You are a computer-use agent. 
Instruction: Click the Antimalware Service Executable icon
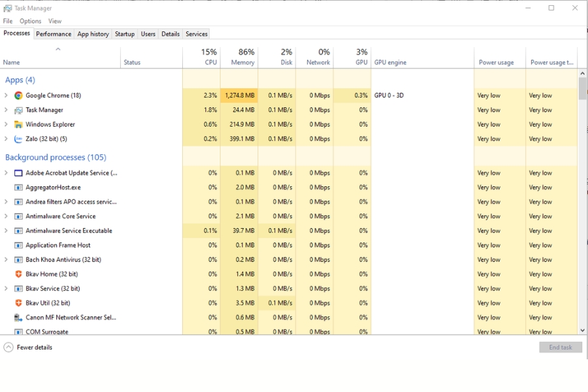click(x=18, y=231)
